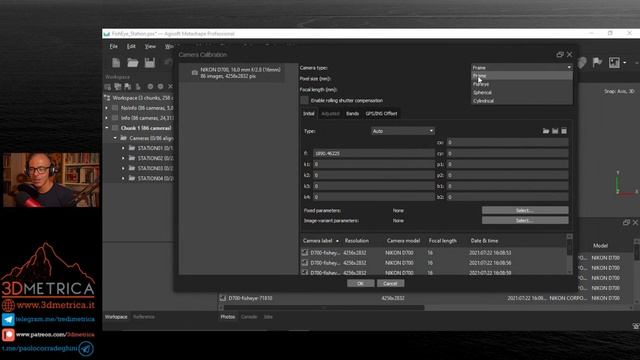Click the Workspace root tree icon
The height and width of the screenshot is (360, 640).
107,98
